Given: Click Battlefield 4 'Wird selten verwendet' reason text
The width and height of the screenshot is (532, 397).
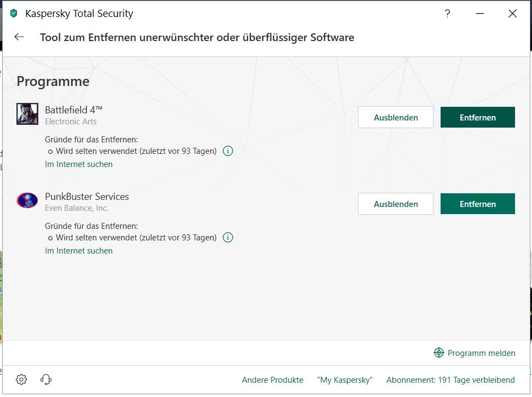Looking at the screenshot, I should pyautogui.click(x=136, y=151).
